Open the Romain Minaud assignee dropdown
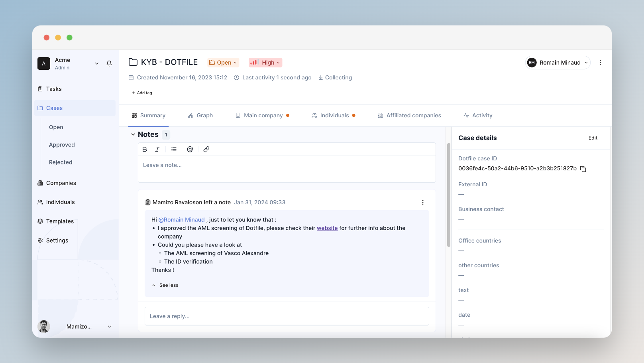644x363 pixels. point(558,63)
